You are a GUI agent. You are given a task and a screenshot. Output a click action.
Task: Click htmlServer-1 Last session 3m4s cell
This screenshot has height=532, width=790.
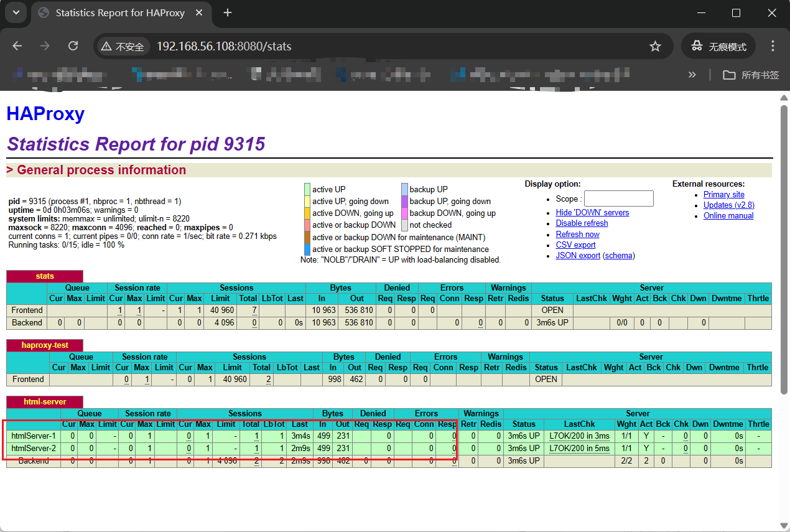coord(300,436)
